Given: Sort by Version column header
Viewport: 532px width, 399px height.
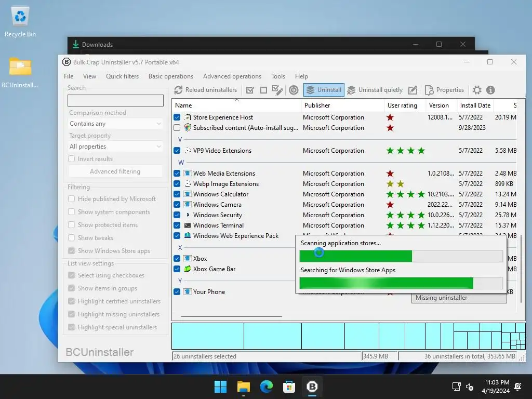Looking at the screenshot, I should coord(441,105).
